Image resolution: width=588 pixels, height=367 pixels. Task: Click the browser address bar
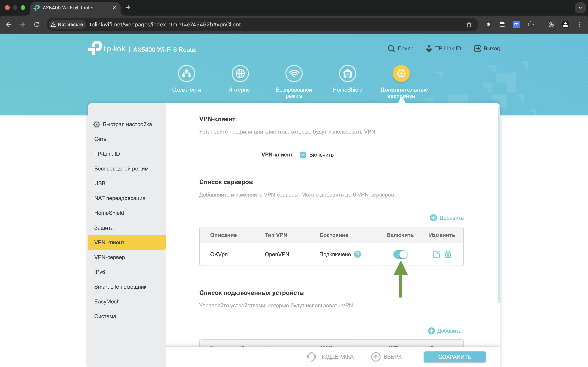[x=165, y=24]
